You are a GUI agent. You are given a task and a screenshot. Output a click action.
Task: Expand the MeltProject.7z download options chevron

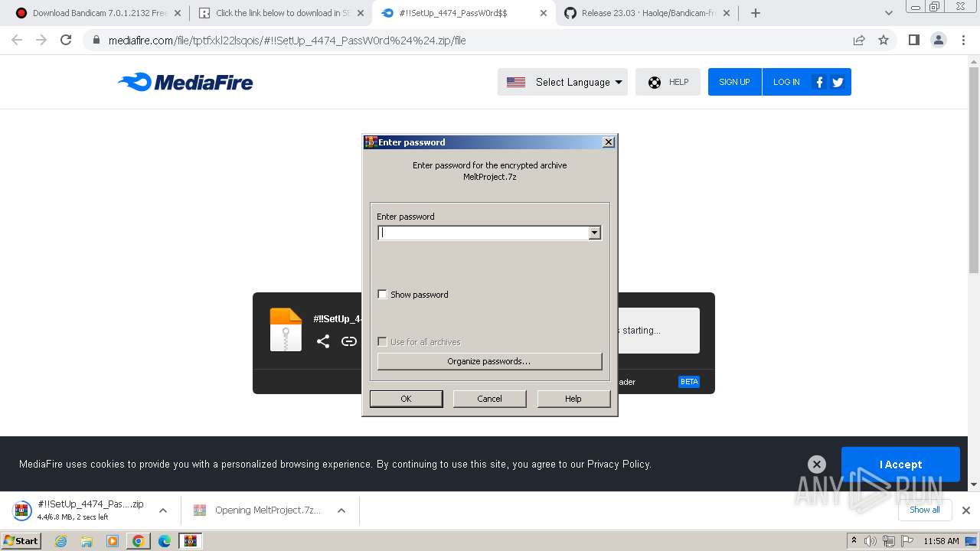[341, 510]
